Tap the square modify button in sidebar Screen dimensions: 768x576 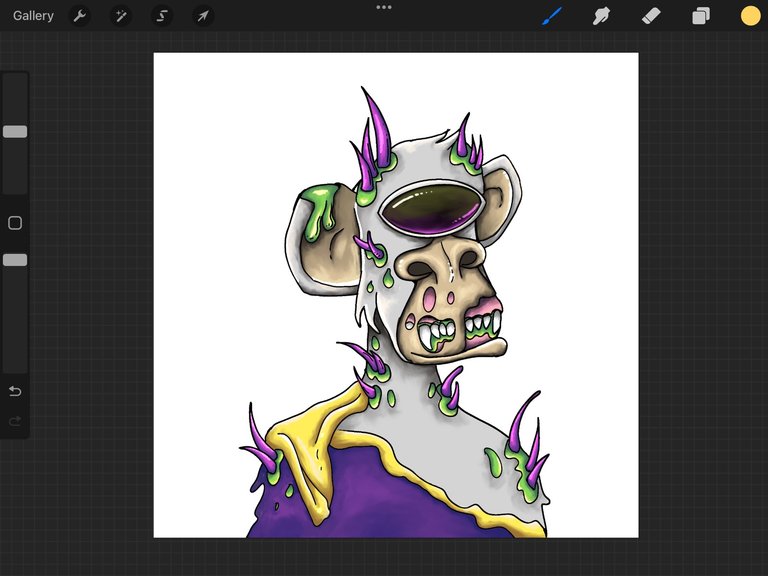click(x=15, y=223)
